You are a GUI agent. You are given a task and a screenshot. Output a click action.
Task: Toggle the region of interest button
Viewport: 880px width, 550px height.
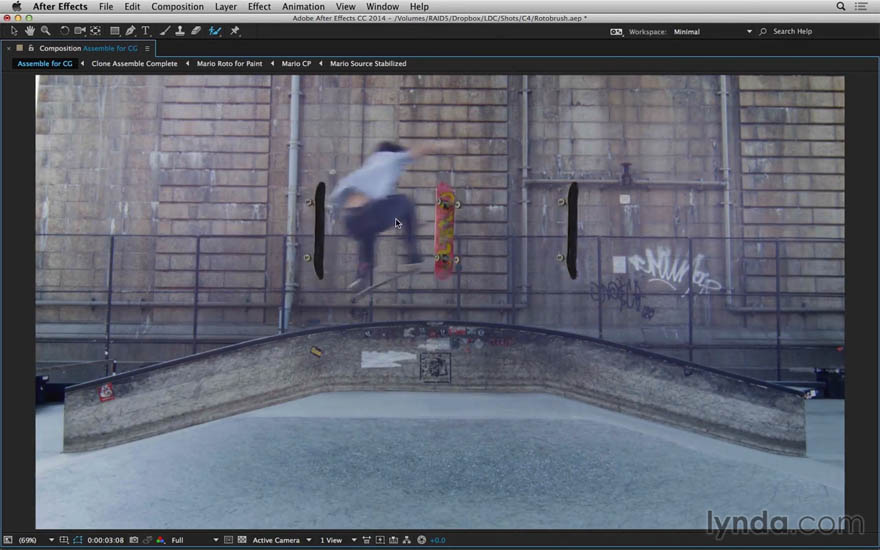[x=77, y=540]
